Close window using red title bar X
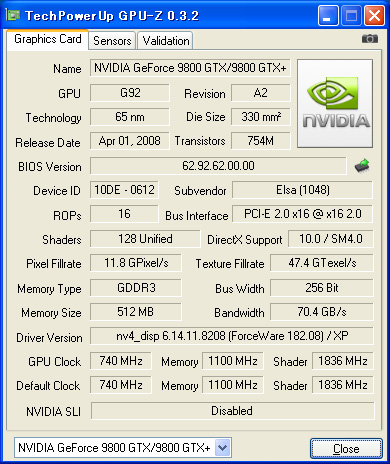390x464 pixels. (x=375, y=15)
